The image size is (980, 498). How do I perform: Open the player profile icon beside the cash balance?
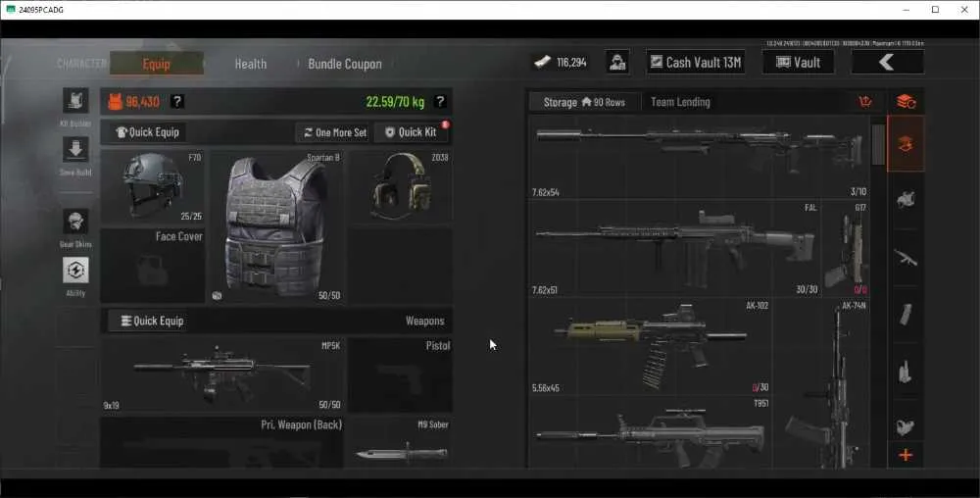click(x=617, y=62)
